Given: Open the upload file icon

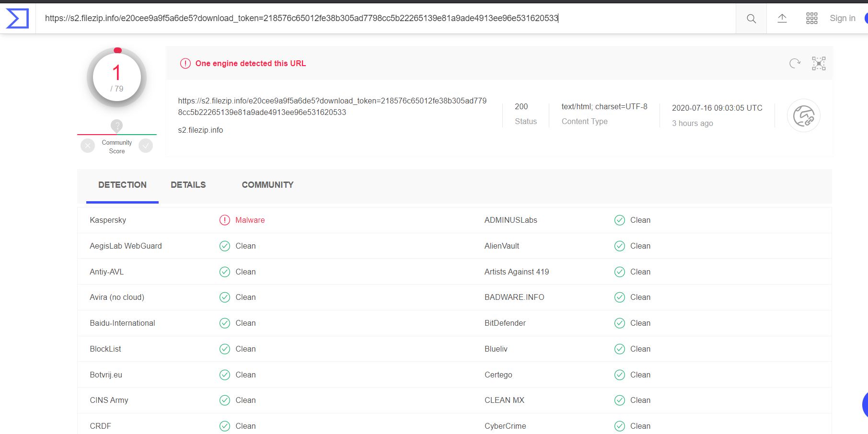Looking at the screenshot, I should tap(782, 18).
